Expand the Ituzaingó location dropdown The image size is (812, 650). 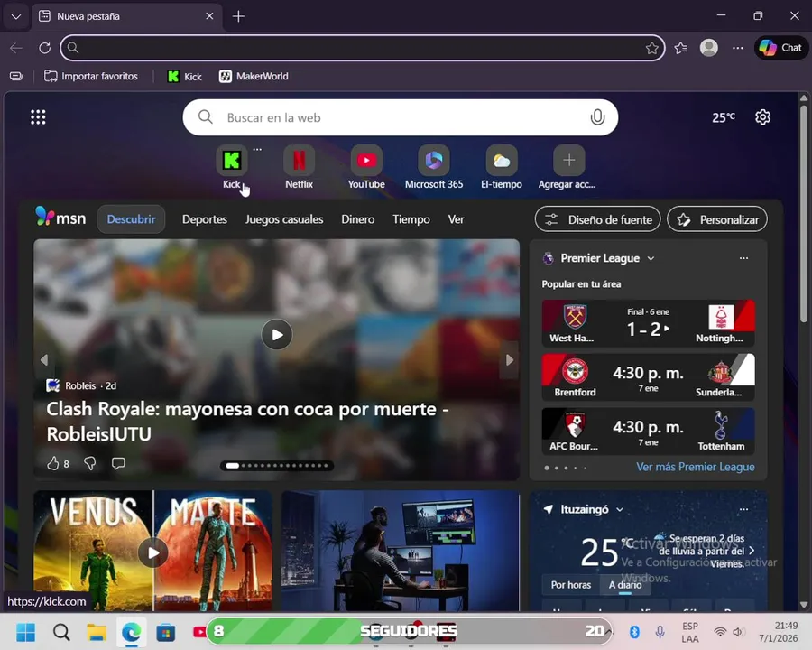click(x=619, y=509)
